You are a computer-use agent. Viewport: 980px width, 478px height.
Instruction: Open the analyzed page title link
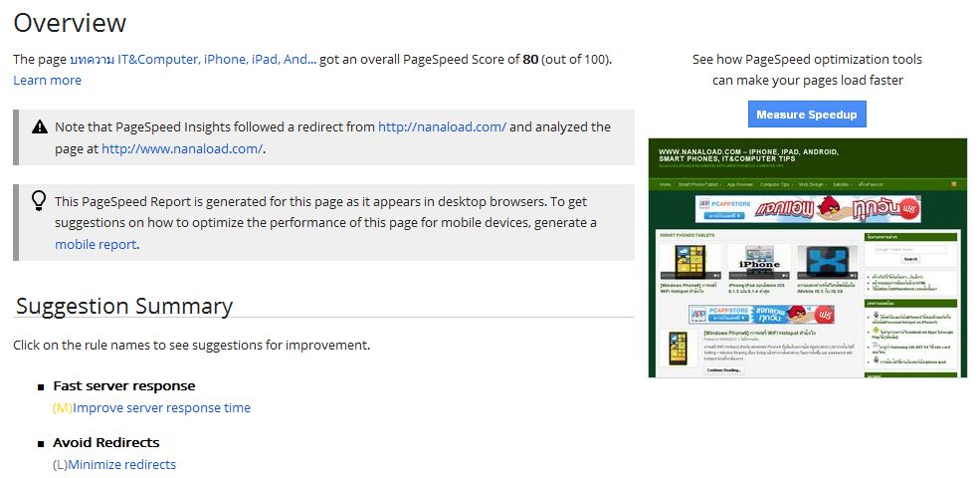[x=192, y=60]
